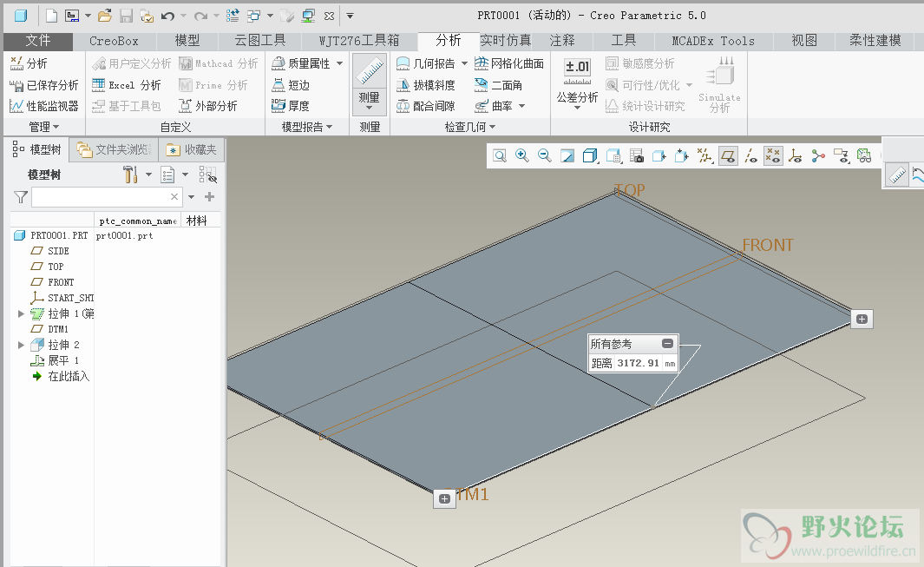Viewport: 924px width, 567px height.
Task: Collapse the 所有参考 measurement panel
Action: coord(667,344)
